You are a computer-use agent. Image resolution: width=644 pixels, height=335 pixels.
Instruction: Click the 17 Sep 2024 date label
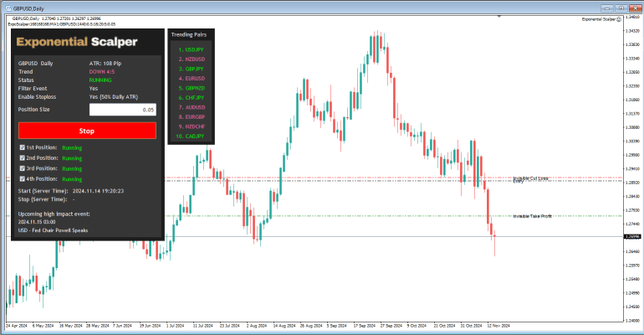click(x=365, y=326)
